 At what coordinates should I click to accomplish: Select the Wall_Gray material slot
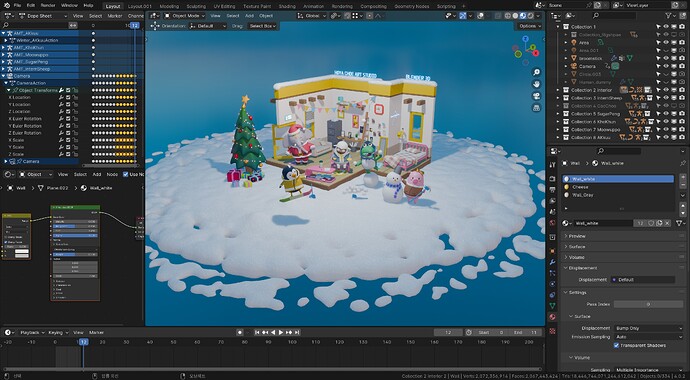(618, 195)
